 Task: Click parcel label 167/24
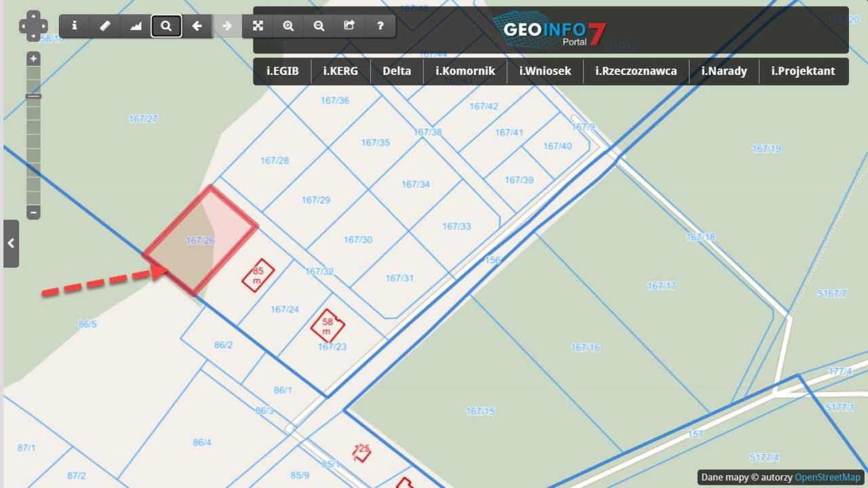coord(285,309)
